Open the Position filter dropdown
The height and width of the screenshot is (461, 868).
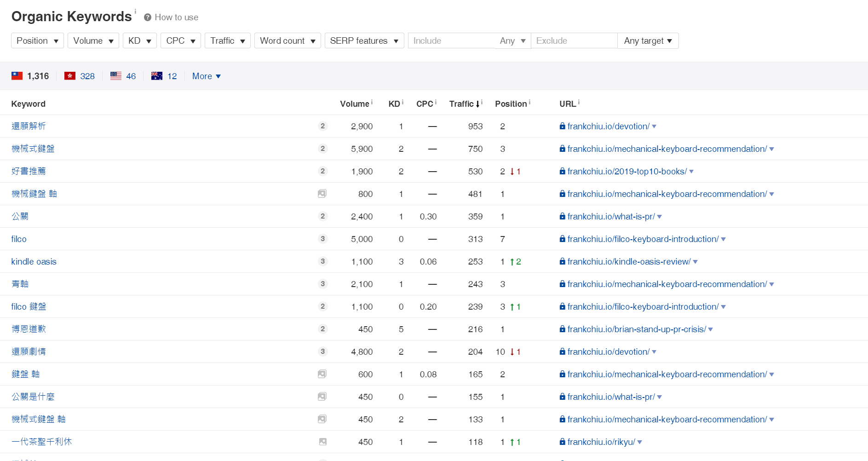pyautogui.click(x=37, y=40)
